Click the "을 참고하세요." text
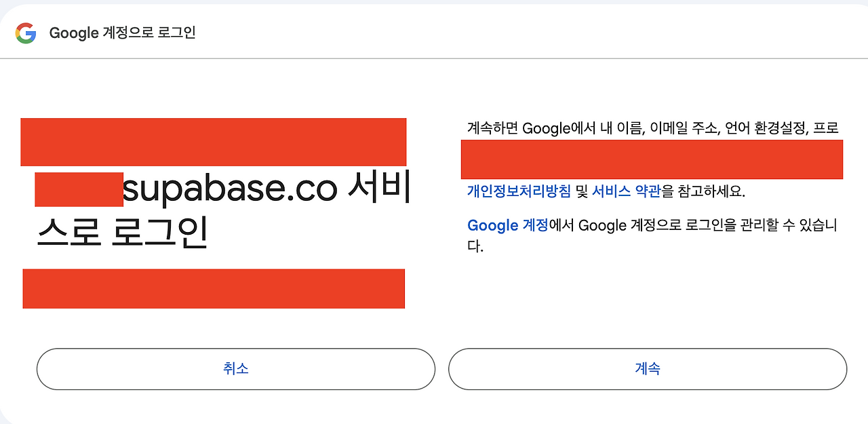868x424 pixels. (x=703, y=191)
